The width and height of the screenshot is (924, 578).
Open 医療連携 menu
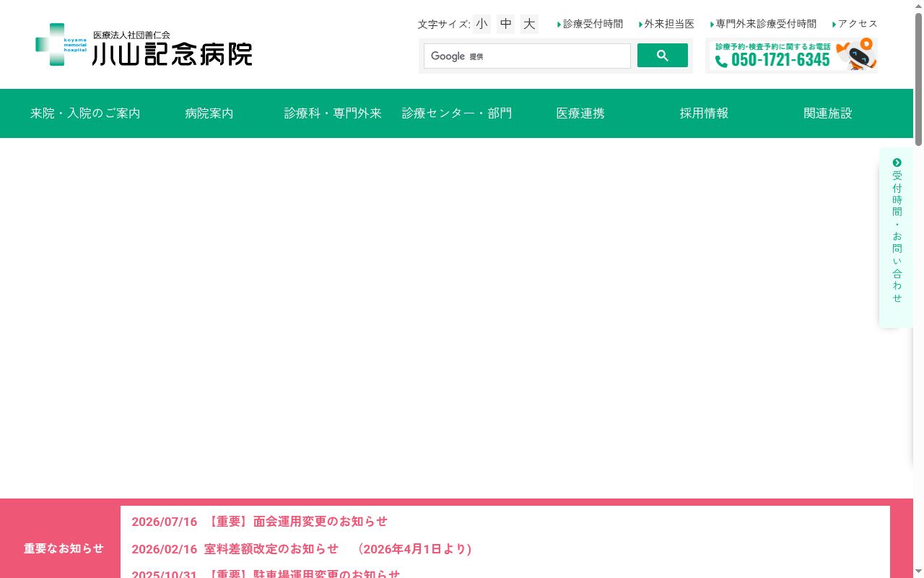pyautogui.click(x=580, y=113)
